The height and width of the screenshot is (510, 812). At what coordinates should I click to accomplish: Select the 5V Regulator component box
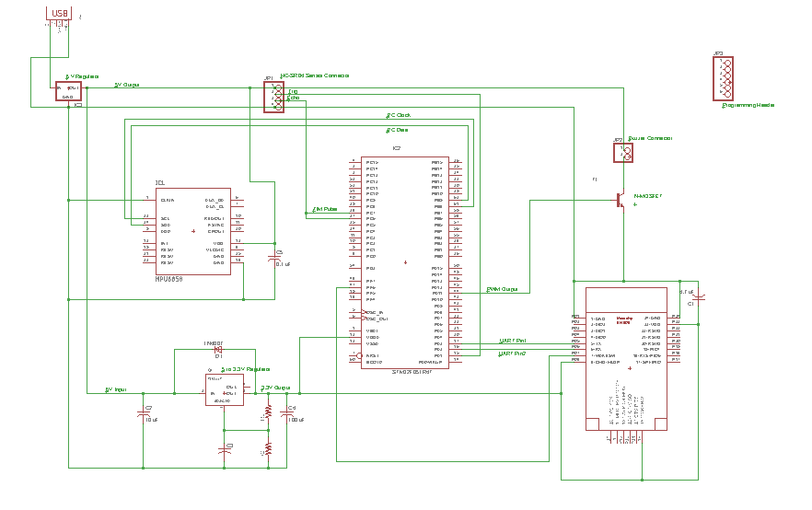[x=68, y=91]
